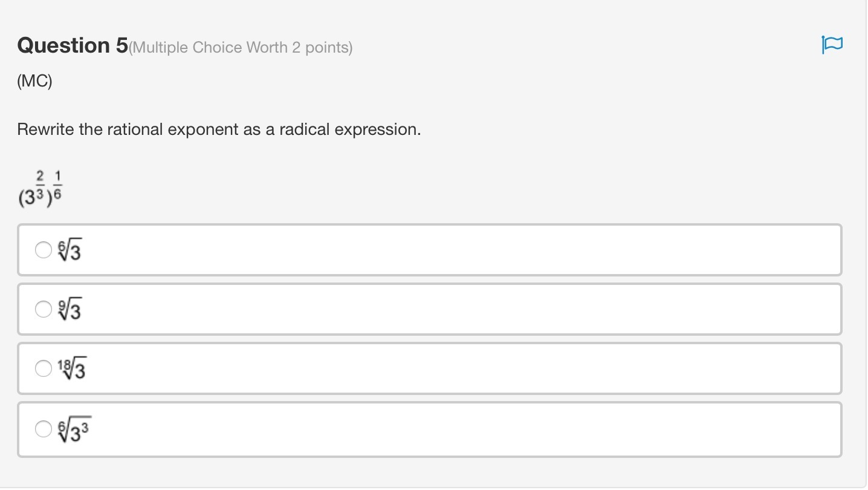
Task: Click "Multiple Choice Worth 2 points" text
Action: (x=241, y=48)
